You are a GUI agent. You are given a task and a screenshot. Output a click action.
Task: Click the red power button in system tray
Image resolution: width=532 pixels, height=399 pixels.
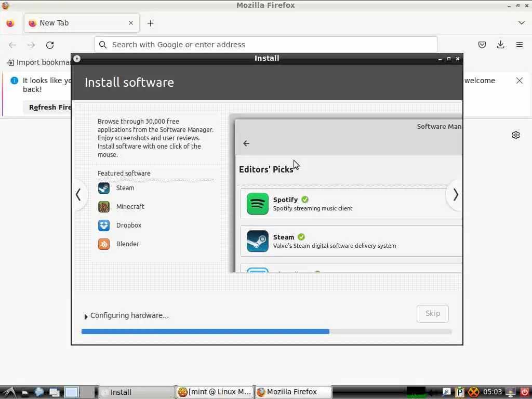click(x=525, y=392)
